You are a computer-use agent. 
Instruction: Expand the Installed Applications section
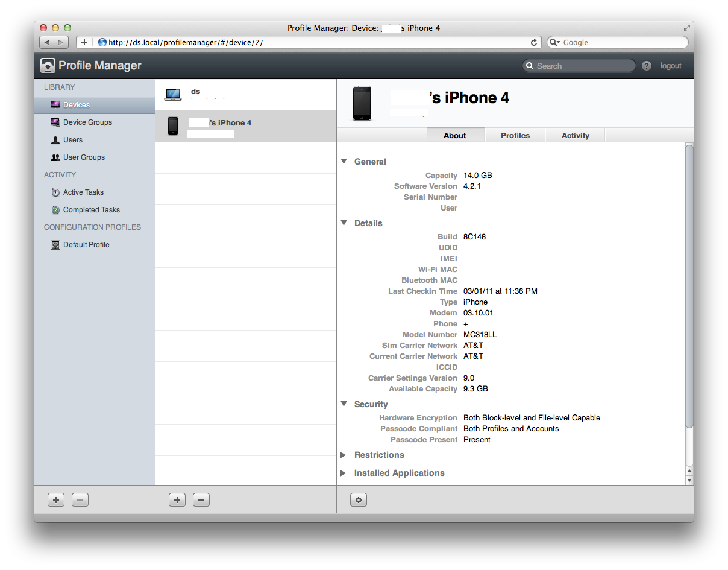point(344,473)
